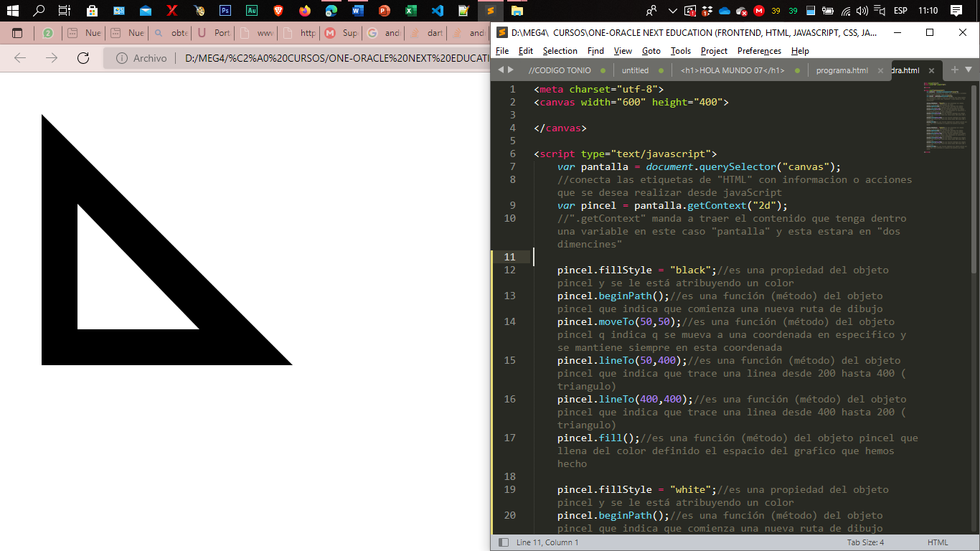Click the browser address bar URL
The image size is (980, 551).
point(337,58)
